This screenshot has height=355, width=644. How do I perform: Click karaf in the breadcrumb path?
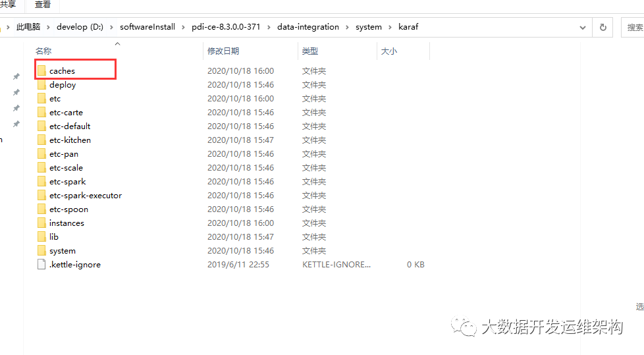pos(408,27)
